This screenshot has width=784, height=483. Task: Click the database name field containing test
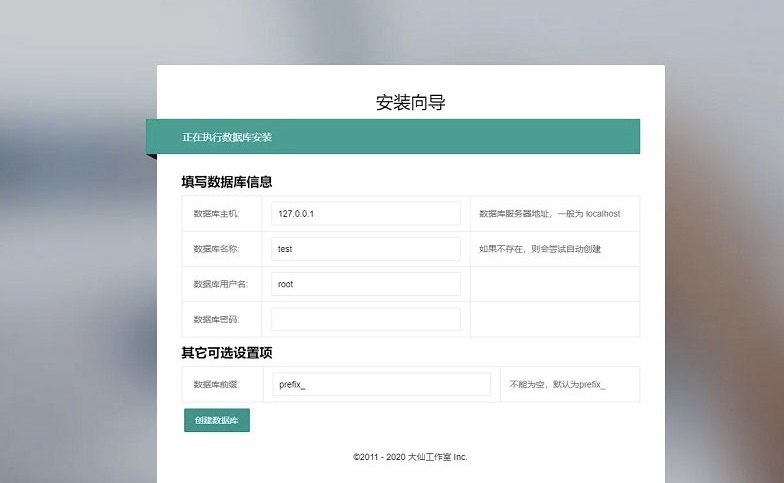366,248
